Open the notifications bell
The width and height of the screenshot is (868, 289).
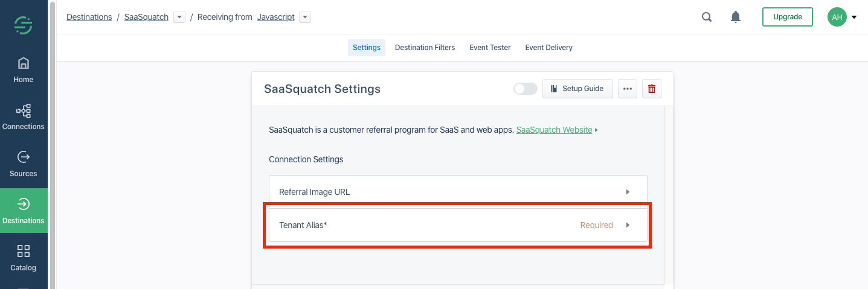click(x=736, y=17)
